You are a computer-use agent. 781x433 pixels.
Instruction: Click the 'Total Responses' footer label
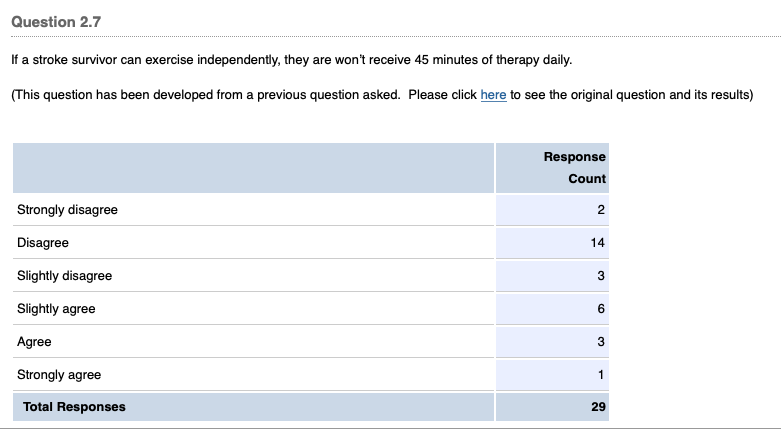coord(74,407)
